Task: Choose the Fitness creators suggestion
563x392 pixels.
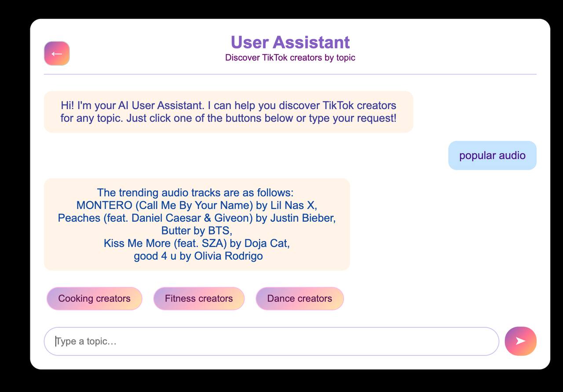Action: [199, 298]
